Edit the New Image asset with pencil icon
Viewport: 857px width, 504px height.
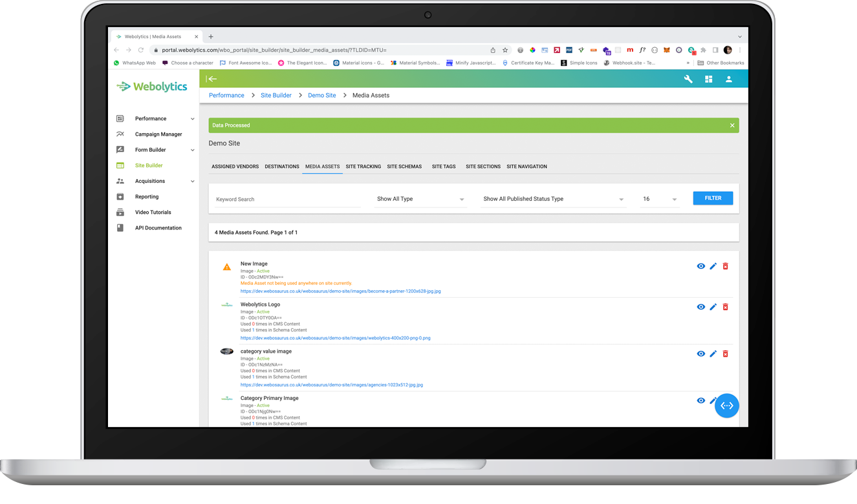713,266
